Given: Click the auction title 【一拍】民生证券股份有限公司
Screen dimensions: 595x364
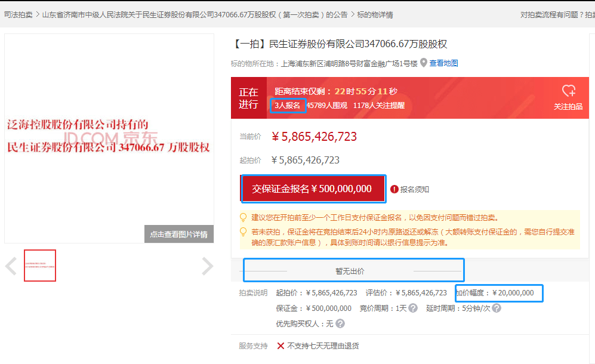Looking at the screenshot, I should (339, 44).
